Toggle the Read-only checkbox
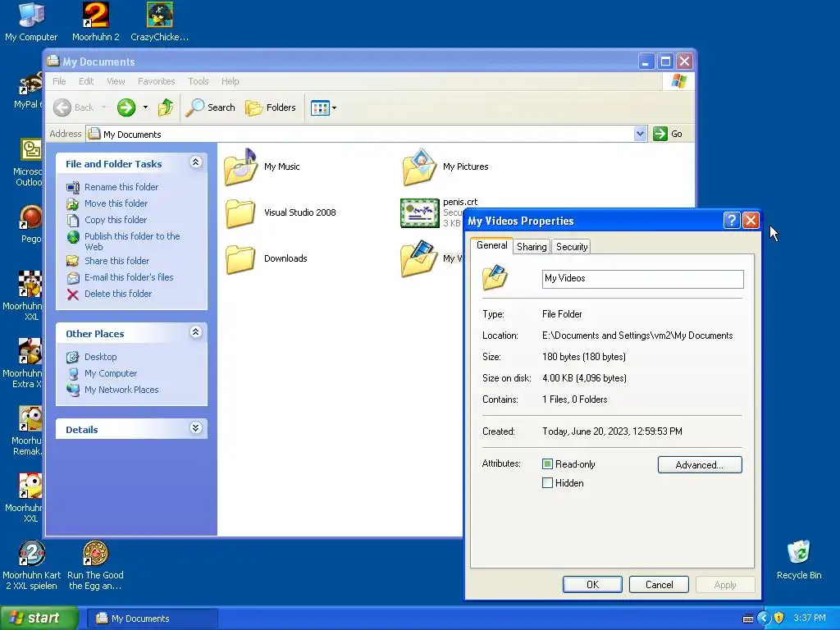The height and width of the screenshot is (630, 840). pos(547,464)
